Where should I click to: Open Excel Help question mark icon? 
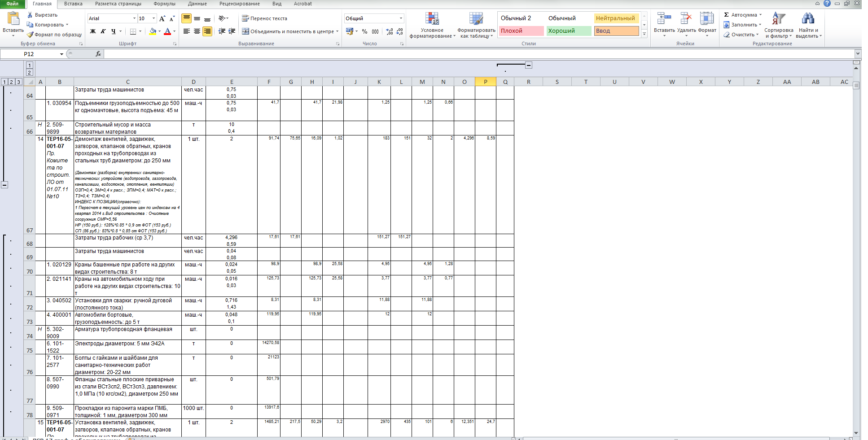[x=827, y=4]
